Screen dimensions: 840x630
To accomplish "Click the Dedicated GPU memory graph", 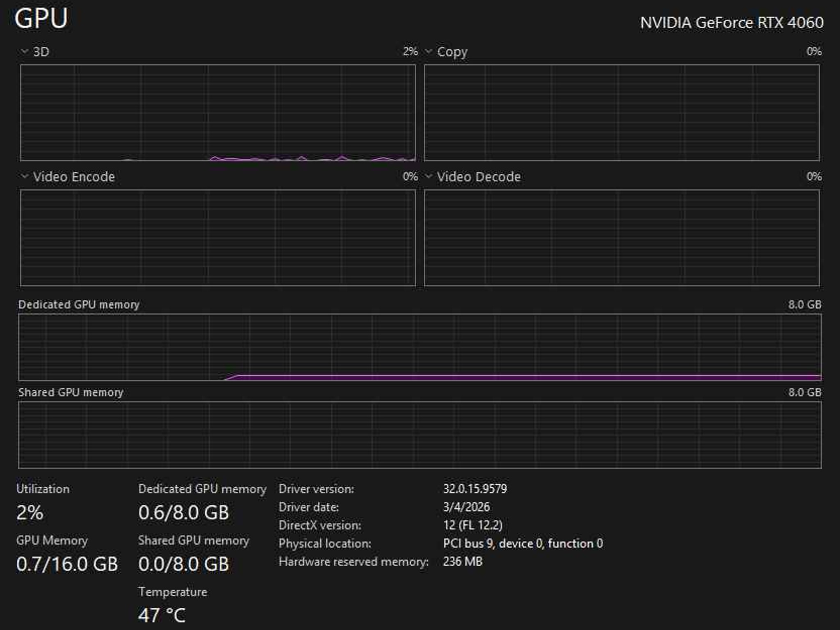I will (x=420, y=347).
